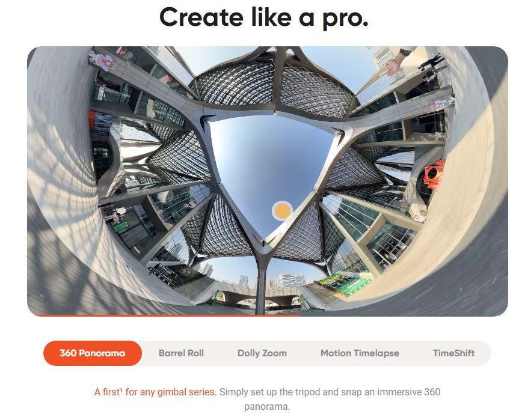This screenshot has width=516, height=420.
Task: Click the 'Create like a pro.' heading
Action: click(x=263, y=18)
